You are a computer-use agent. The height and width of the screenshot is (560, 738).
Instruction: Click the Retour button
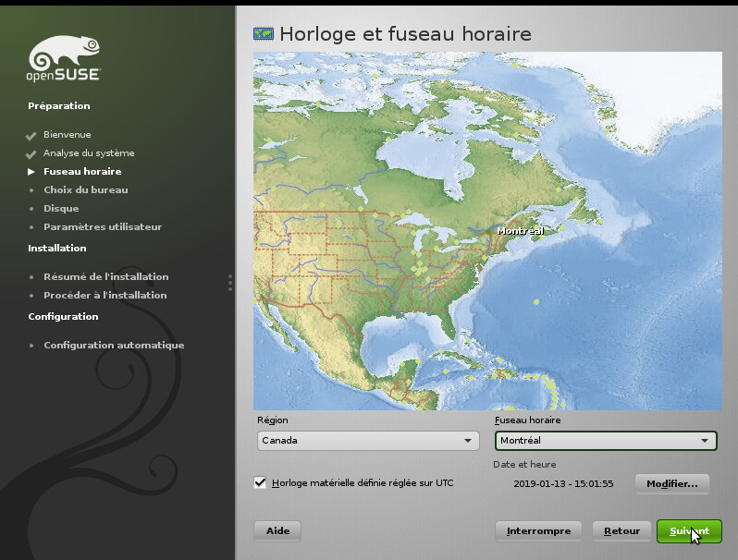point(621,531)
